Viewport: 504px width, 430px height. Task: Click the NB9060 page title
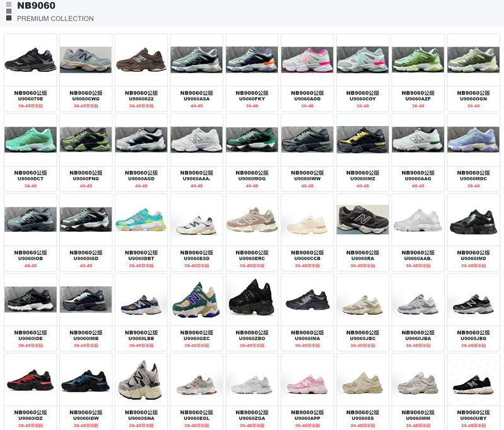37,6
